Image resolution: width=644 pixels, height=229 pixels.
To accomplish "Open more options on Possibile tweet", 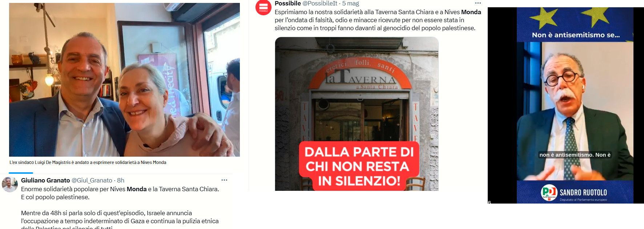I will click(x=478, y=3).
